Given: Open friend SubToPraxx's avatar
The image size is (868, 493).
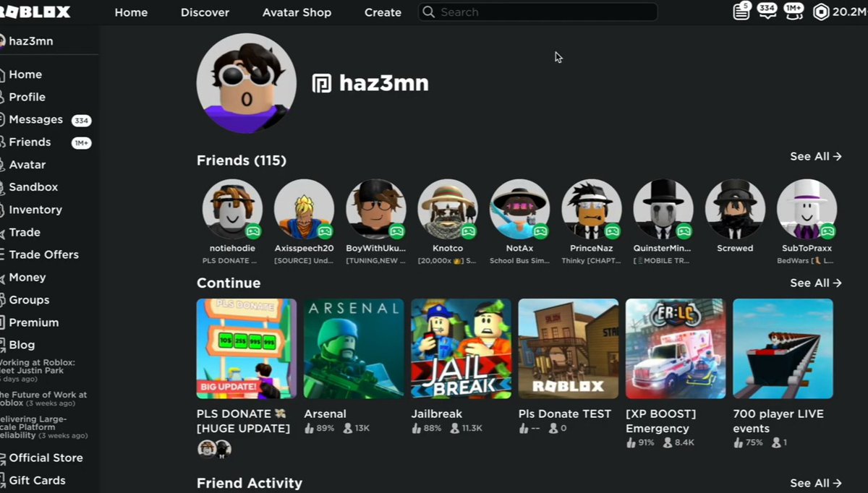Looking at the screenshot, I should 807,210.
